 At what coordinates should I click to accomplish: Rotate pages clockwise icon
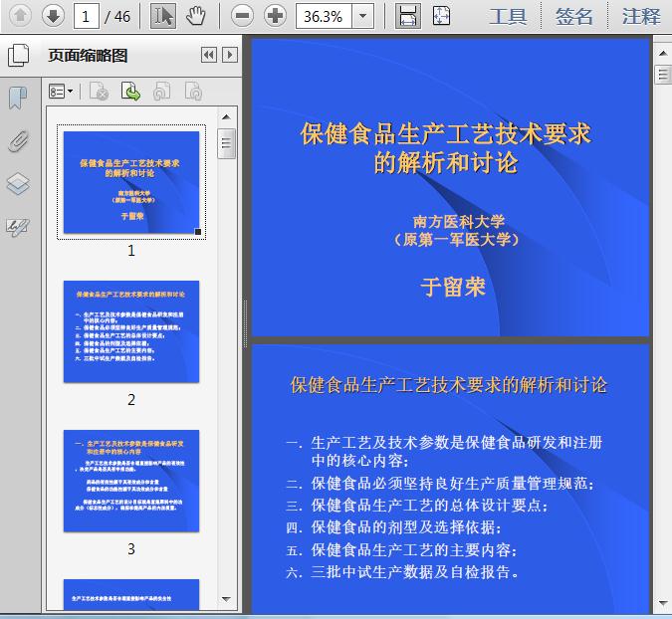tap(193, 92)
